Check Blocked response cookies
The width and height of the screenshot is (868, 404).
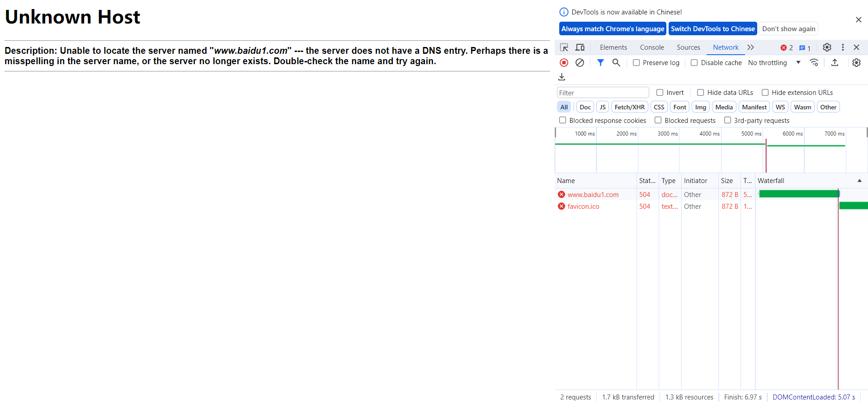[563, 120]
